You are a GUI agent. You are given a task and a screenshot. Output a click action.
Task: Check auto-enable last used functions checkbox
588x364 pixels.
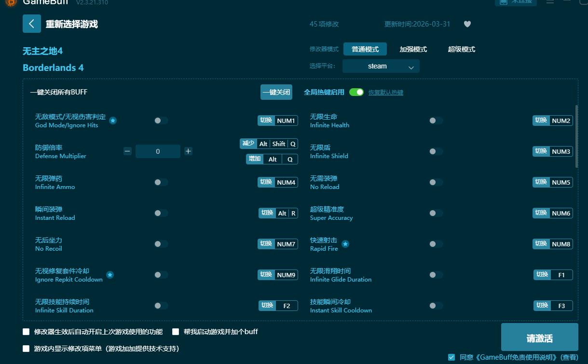click(26, 332)
